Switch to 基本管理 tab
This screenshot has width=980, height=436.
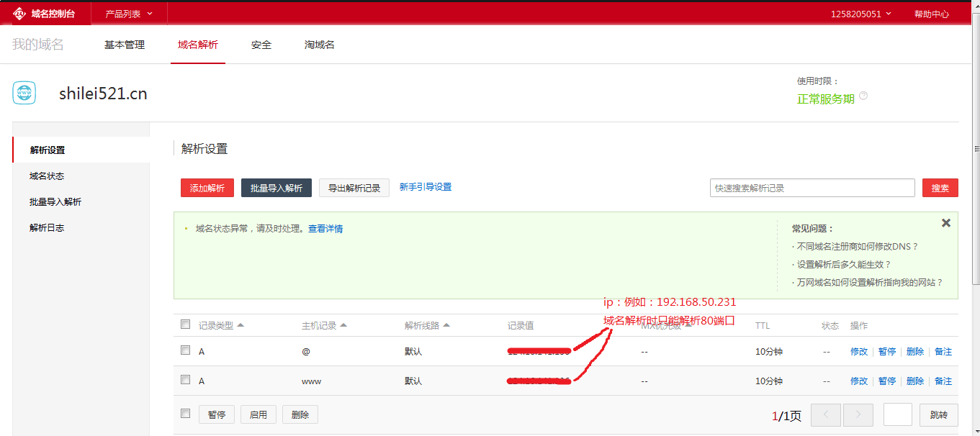click(x=125, y=45)
